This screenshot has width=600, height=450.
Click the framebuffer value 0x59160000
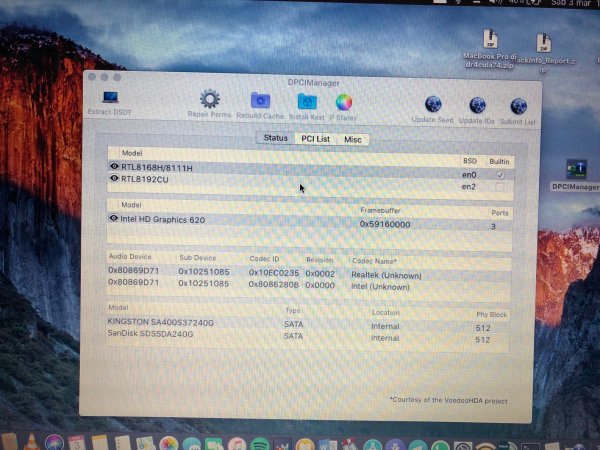point(385,224)
